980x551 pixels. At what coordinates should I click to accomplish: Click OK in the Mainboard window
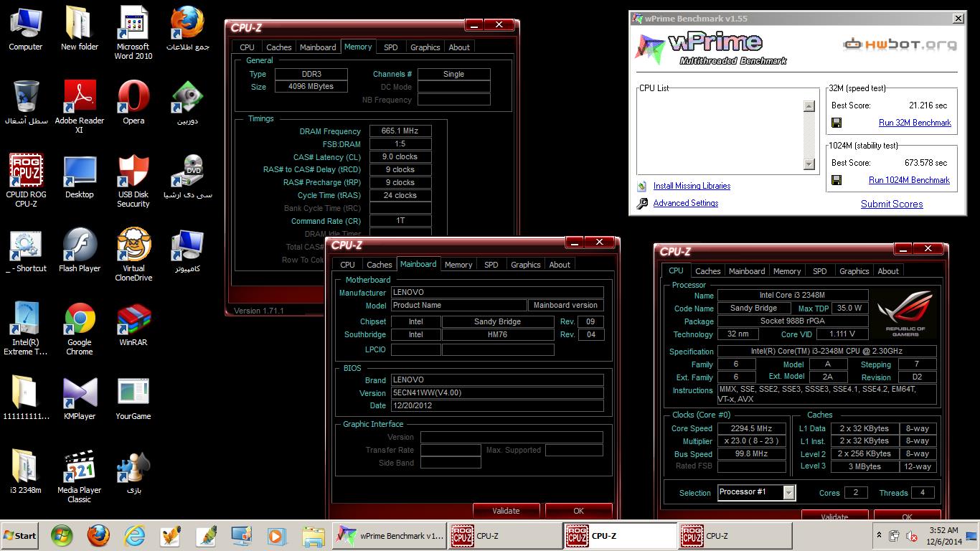coord(578,511)
